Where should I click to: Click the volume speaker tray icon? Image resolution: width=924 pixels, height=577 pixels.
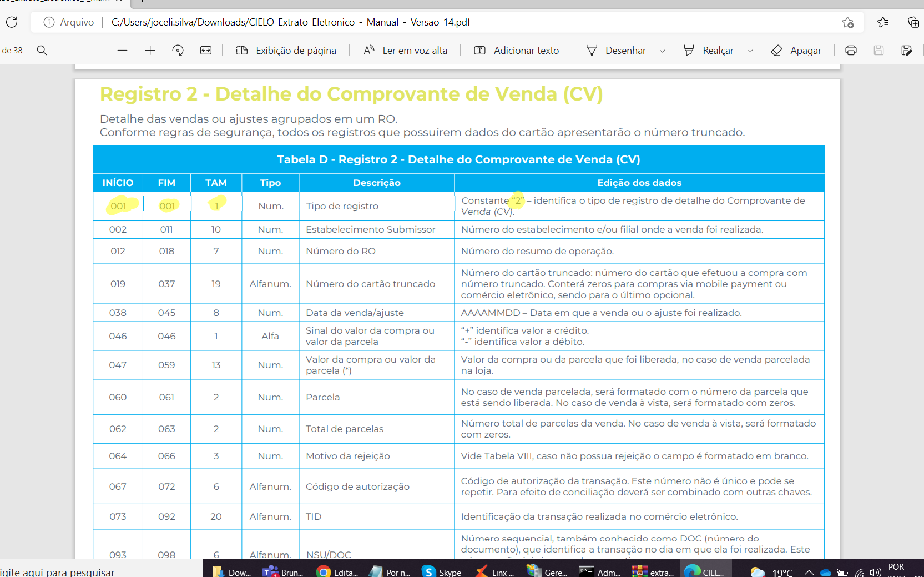coord(876,573)
